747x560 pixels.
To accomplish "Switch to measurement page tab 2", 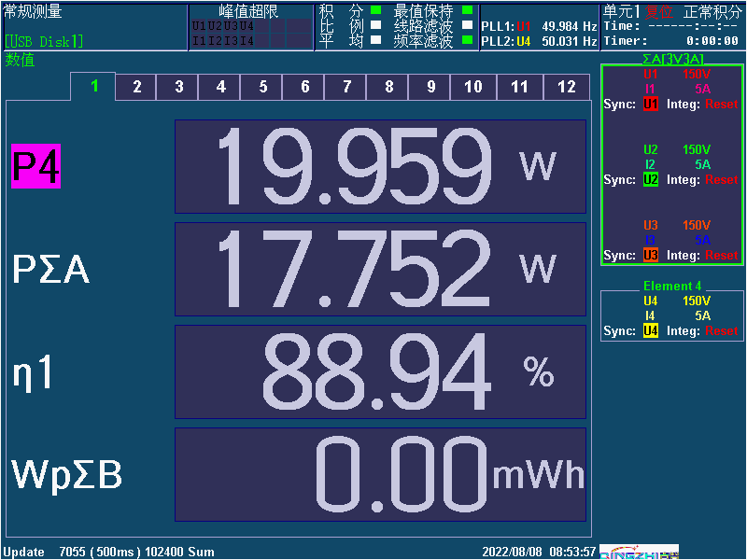I will pyautogui.click(x=136, y=87).
